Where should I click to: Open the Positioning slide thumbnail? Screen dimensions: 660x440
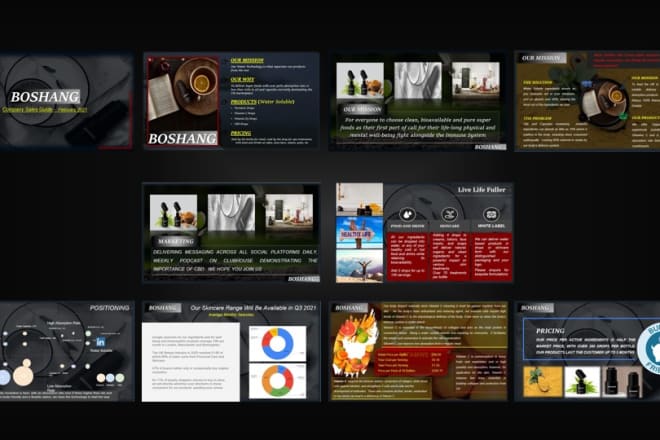click(x=67, y=351)
